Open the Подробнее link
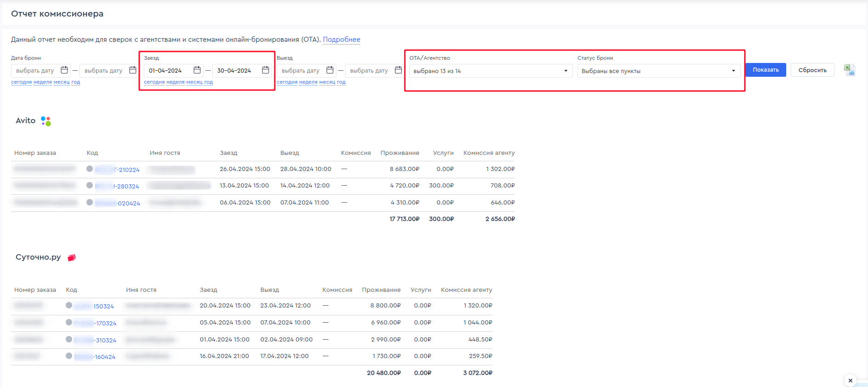 [x=341, y=40]
